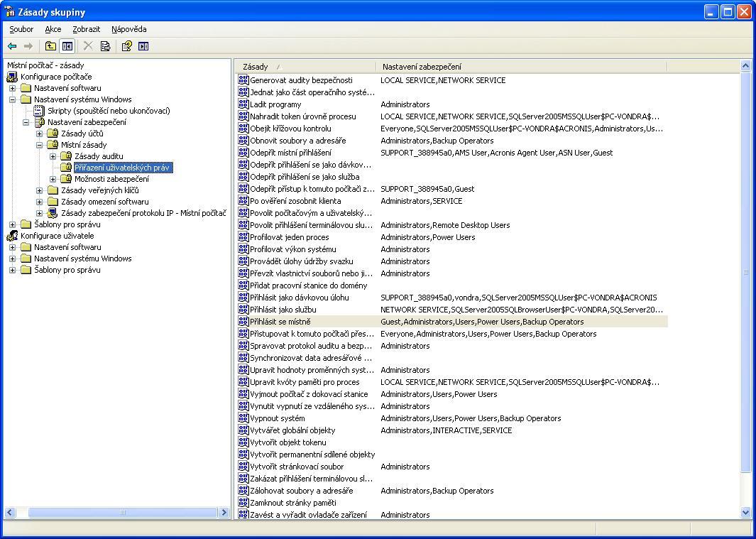Screen dimensions: 756x539
Task: Click the Export list toolbar icon
Action: (x=105, y=46)
